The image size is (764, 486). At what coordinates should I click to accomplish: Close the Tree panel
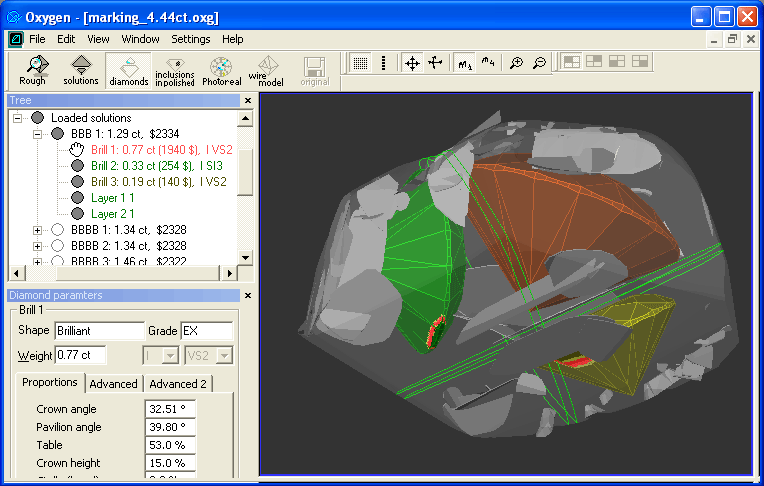[x=247, y=101]
